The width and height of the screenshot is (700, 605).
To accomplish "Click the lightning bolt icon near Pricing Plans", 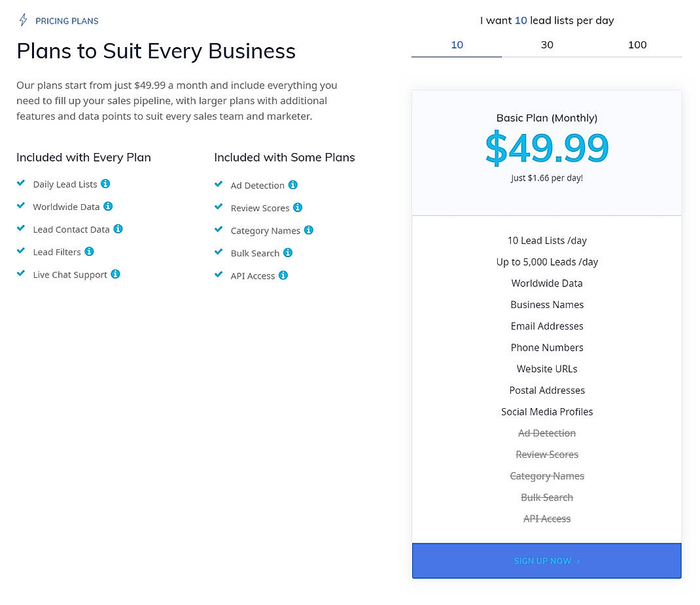I will 22,20.
